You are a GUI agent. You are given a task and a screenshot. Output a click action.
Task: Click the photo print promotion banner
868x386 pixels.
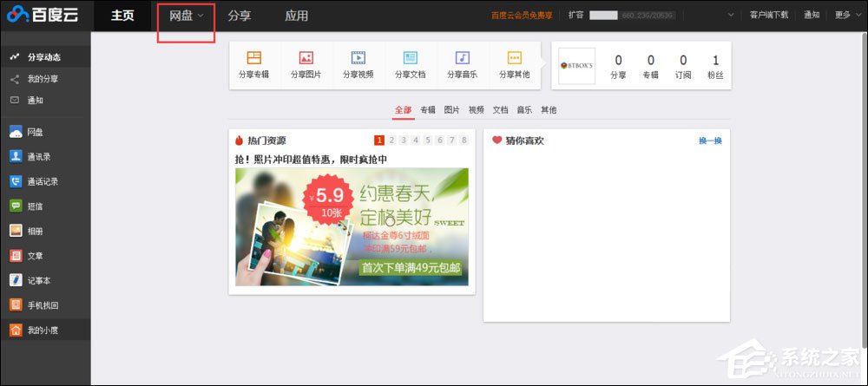[352, 226]
